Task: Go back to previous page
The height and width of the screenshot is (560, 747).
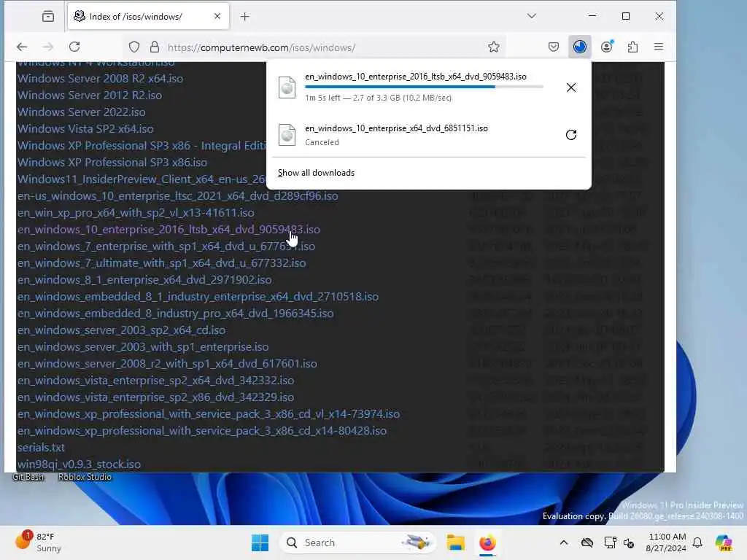Action: point(22,47)
